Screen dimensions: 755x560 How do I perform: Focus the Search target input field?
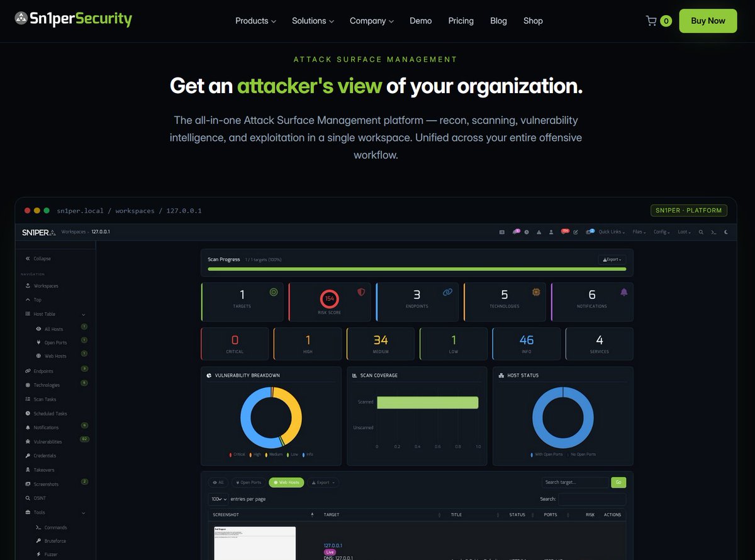(575, 483)
